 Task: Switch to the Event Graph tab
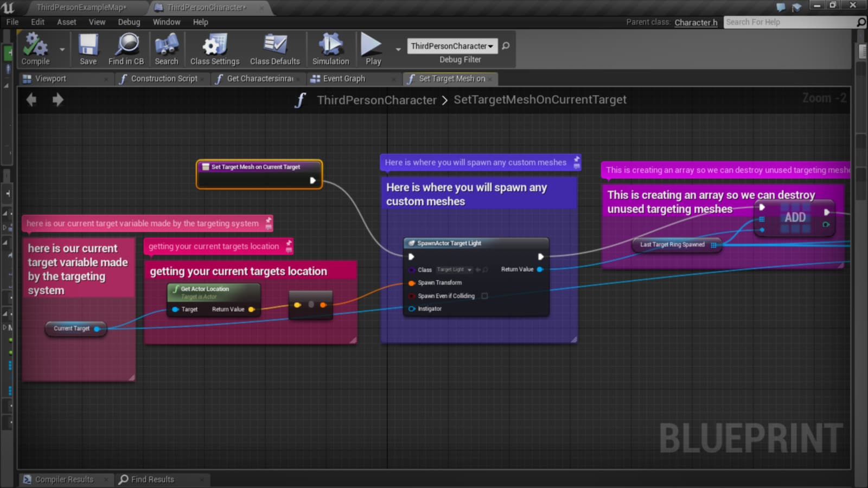pyautogui.click(x=344, y=79)
